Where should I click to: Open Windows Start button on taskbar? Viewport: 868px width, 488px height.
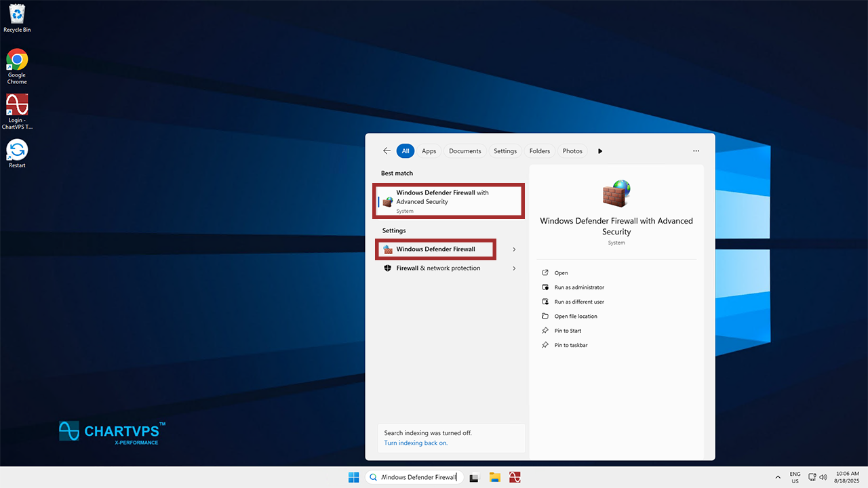point(353,477)
